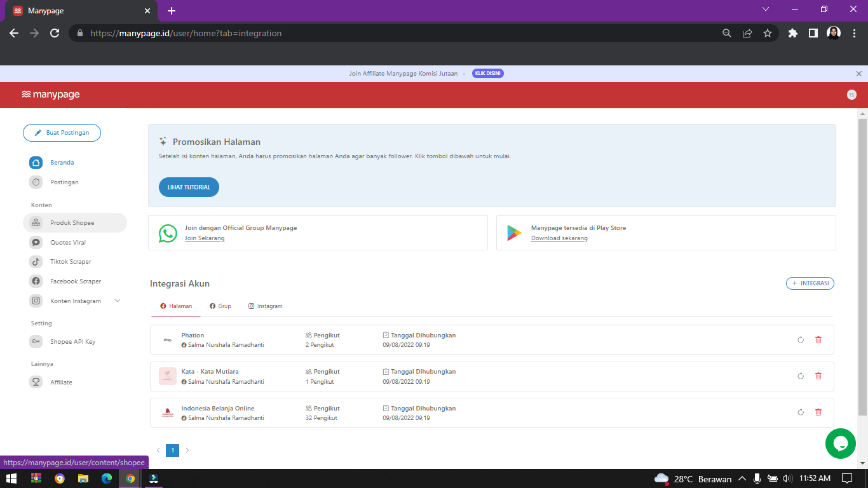The height and width of the screenshot is (488, 868).
Task: Expand the Konten Instagram chevron
Action: point(117,301)
